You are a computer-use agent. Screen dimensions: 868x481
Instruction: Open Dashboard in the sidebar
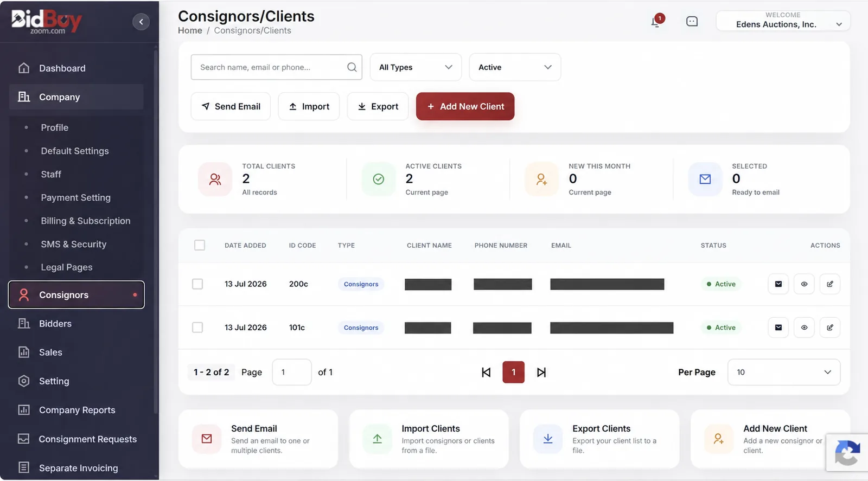(x=76, y=68)
